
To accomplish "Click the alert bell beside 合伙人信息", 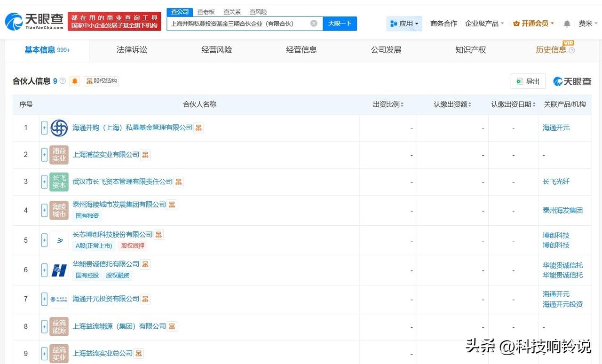I will click(75, 81).
